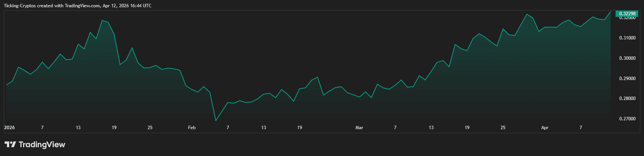
Task: Click the 0.31000 price axis label
Action: 627,38
